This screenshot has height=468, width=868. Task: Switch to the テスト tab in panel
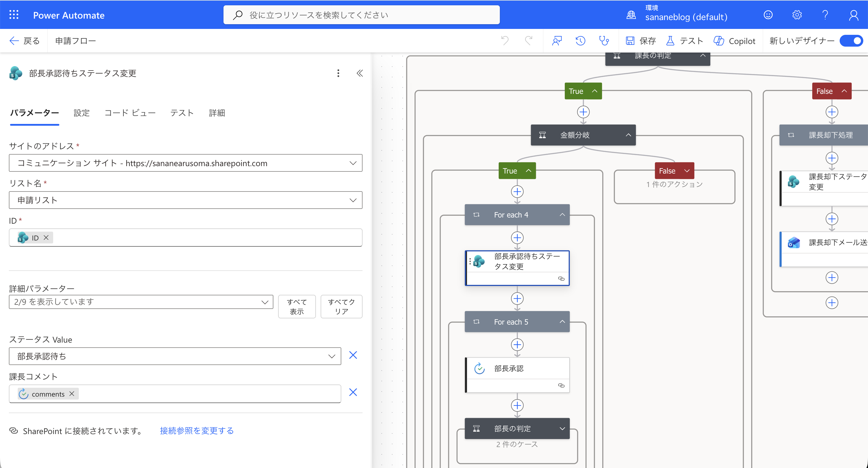pos(182,113)
